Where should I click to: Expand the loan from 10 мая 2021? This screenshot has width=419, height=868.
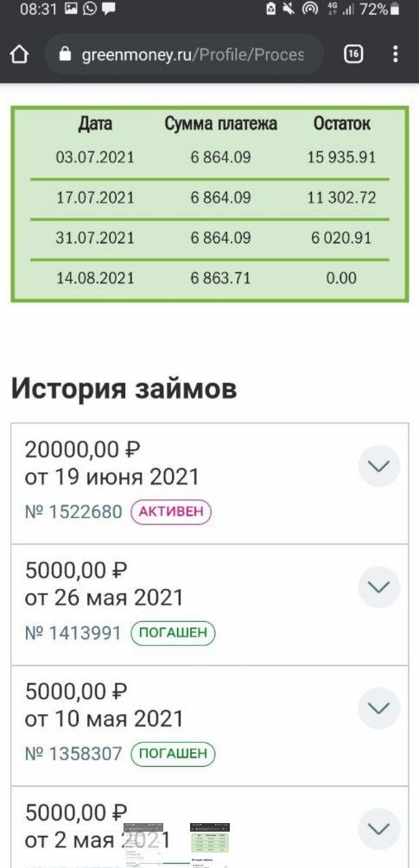click(379, 708)
